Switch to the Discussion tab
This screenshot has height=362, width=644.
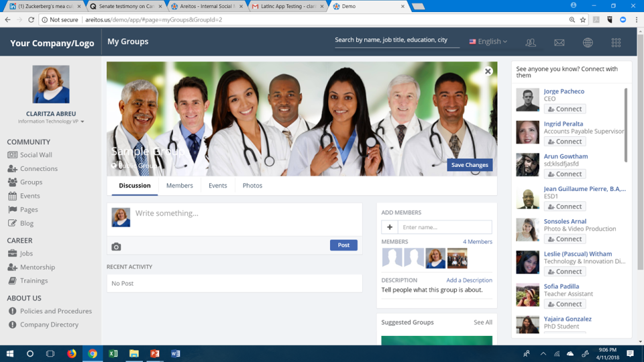(135, 186)
